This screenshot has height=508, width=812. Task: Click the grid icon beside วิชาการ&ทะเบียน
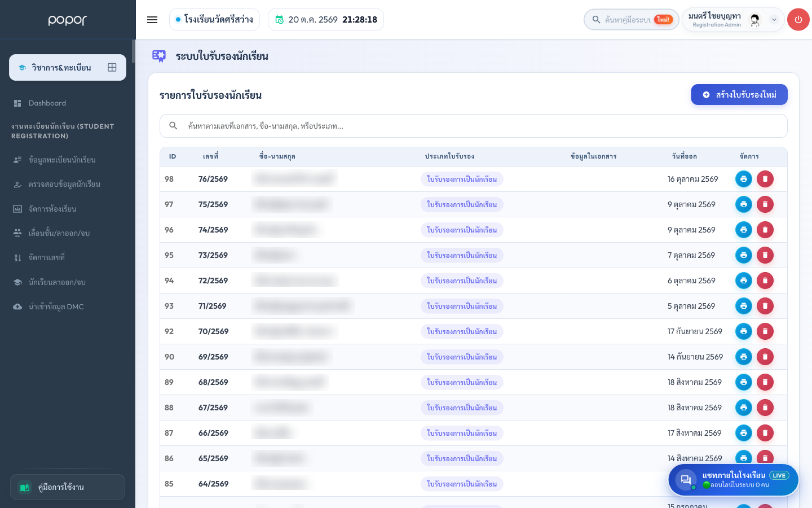coord(112,67)
